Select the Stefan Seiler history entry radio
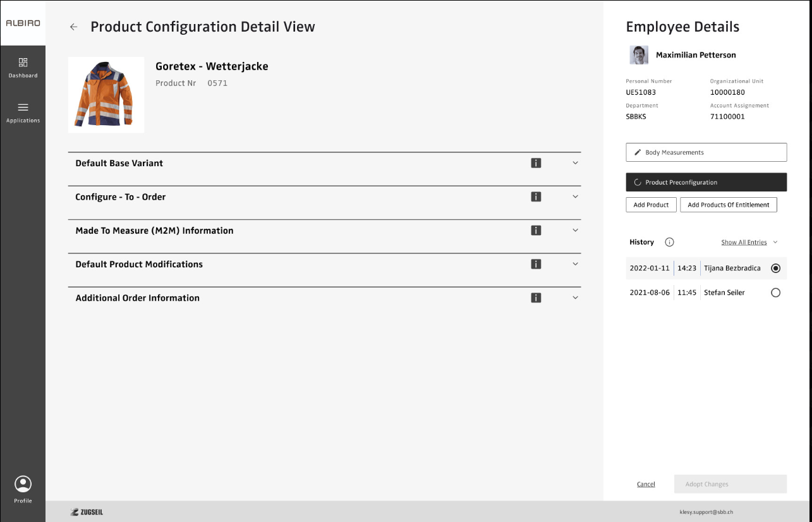 click(x=775, y=293)
